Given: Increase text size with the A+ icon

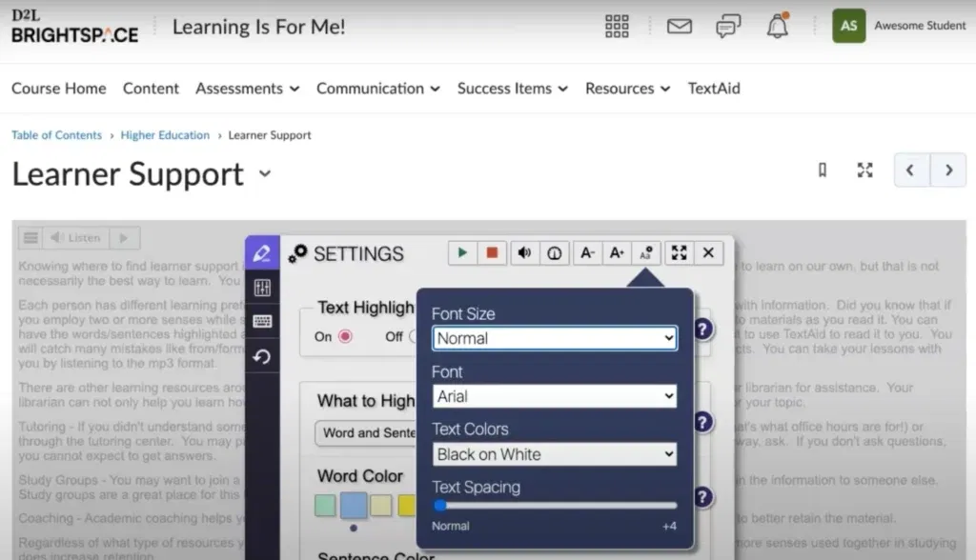Looking at the screenshot, I should (617, 252).
